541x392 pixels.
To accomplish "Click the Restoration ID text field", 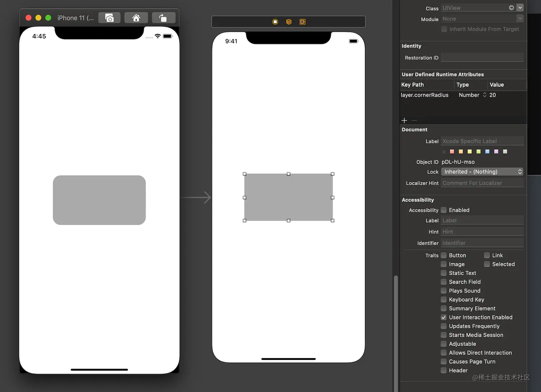I will 482,58.
